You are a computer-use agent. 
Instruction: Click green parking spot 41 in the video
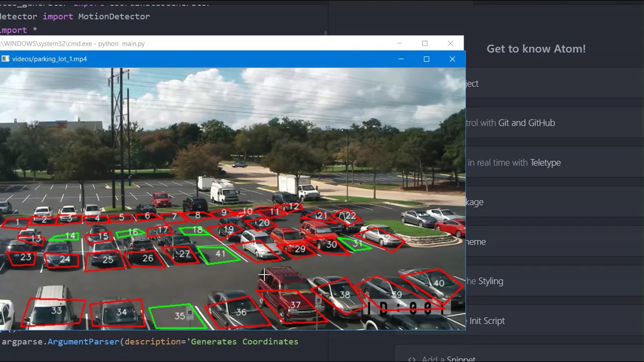click(219, 254)
